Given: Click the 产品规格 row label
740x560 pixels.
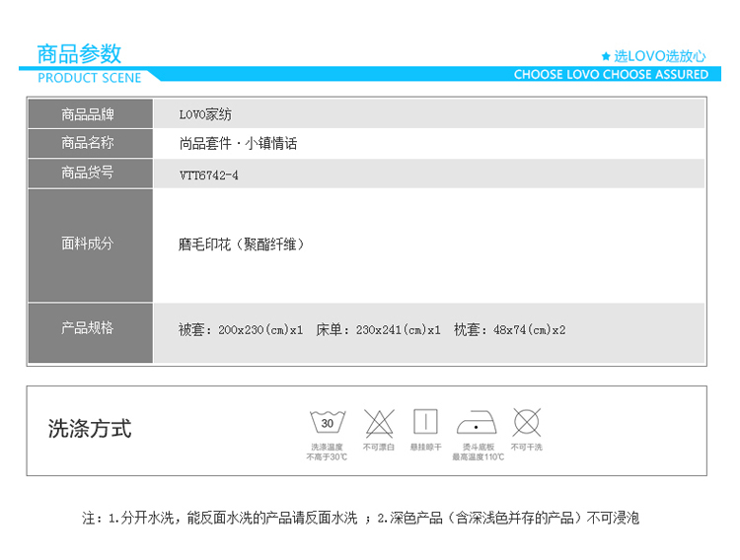Looking at the screenshot, I should [88, 327].
